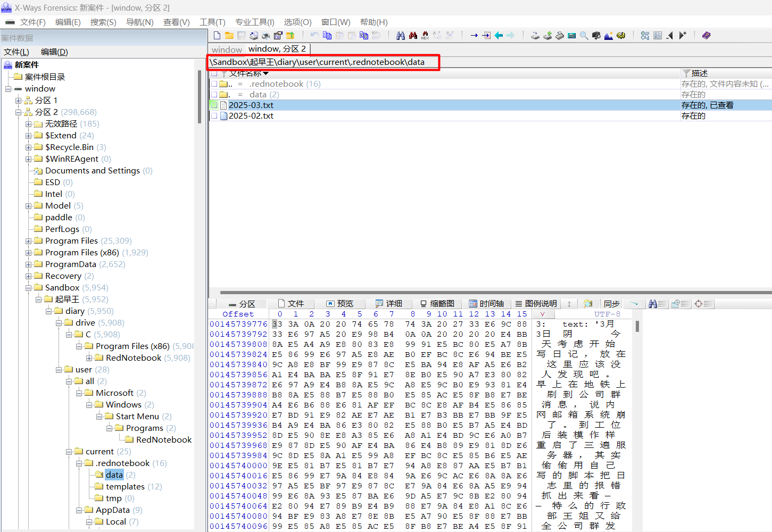
Task: Tick the checkbox for 2025-03.txt
Action: click(214, 105)
